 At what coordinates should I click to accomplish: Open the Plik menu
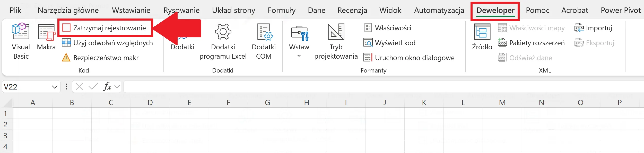pos(15,10)
